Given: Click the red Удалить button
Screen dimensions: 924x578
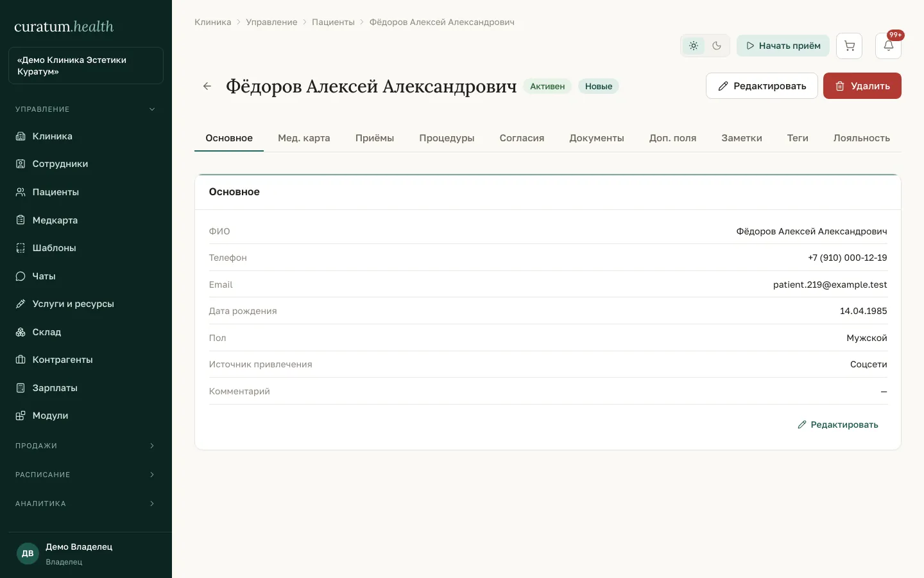Looking at the screenshot, I should point(862,86).
